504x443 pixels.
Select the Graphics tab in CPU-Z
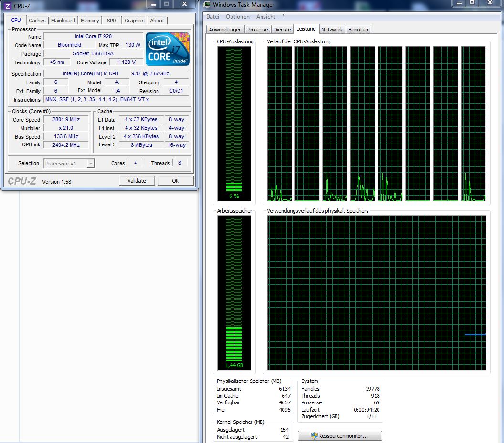click(x=135, y=21)
